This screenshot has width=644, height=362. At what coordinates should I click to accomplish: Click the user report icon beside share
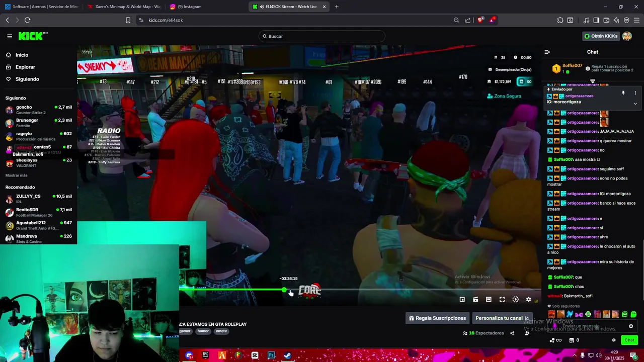coord(527,333)
